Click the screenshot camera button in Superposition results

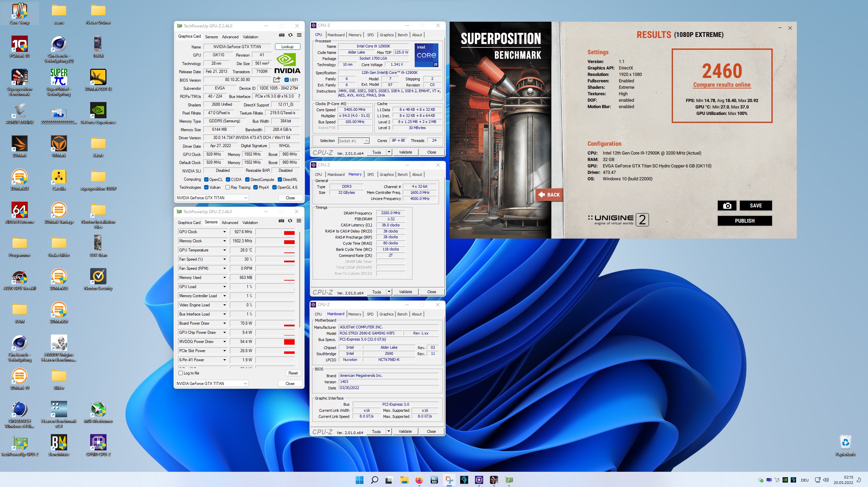point(727,205)
